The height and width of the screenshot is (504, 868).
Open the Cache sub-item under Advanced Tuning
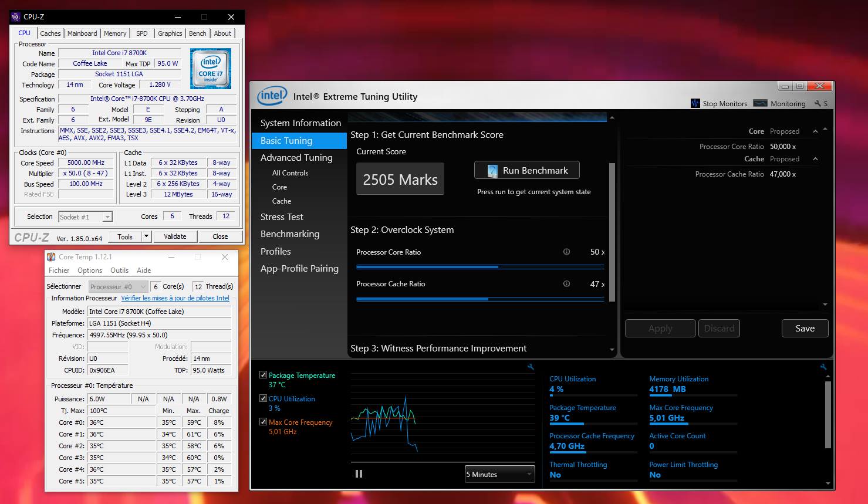tap(282, 201)
